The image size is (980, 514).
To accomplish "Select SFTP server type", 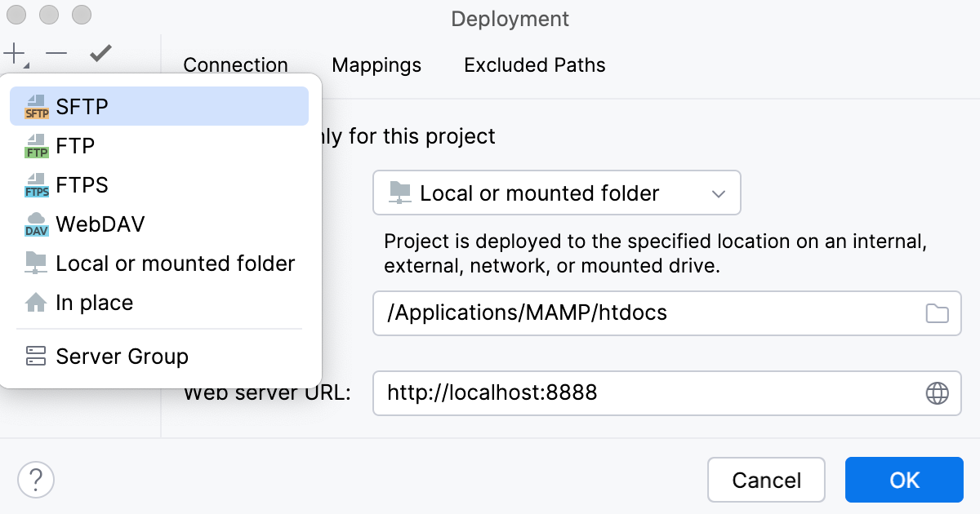I will tap(82, 105).
